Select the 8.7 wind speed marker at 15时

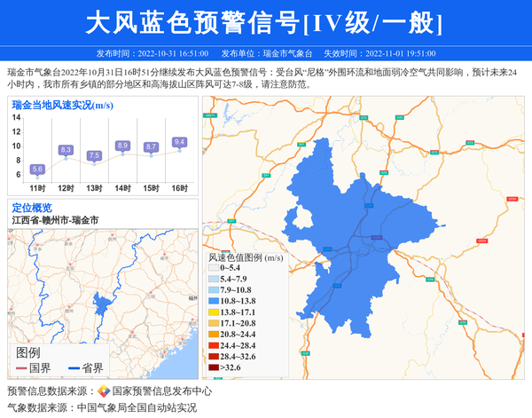tap(151, 146)
